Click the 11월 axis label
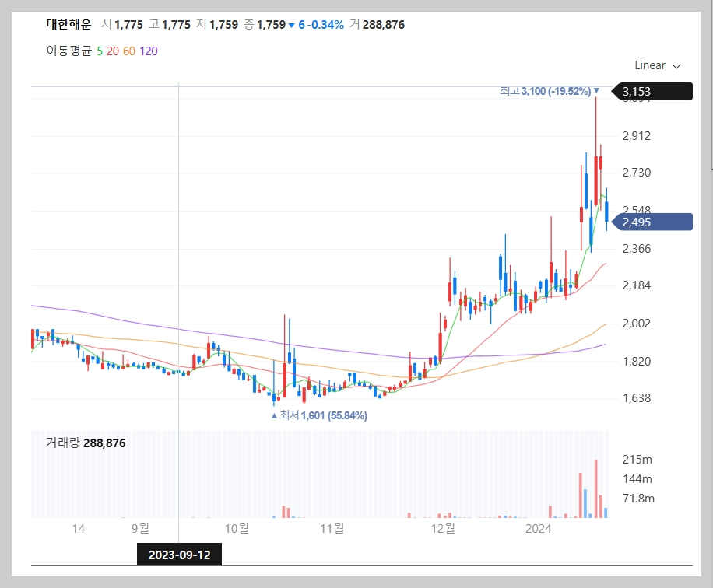This screenshot has width=713, height=588. click(332, 528)
